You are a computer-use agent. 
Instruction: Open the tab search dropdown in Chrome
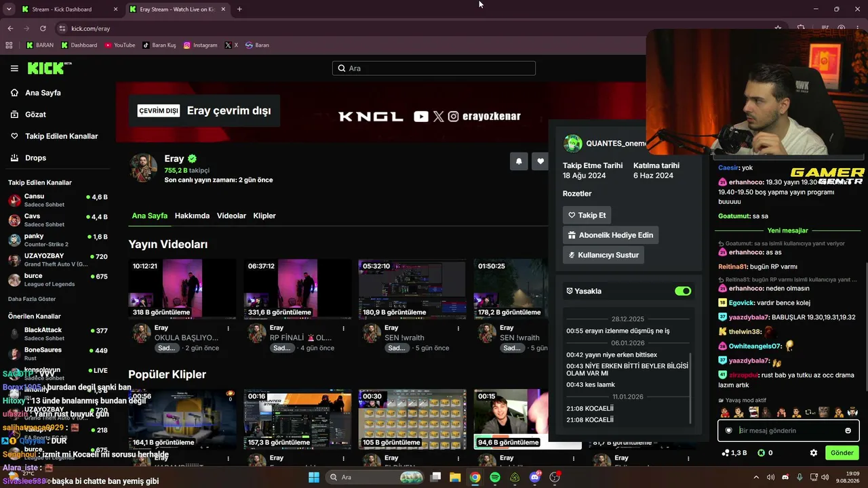[x=9, y=9]
